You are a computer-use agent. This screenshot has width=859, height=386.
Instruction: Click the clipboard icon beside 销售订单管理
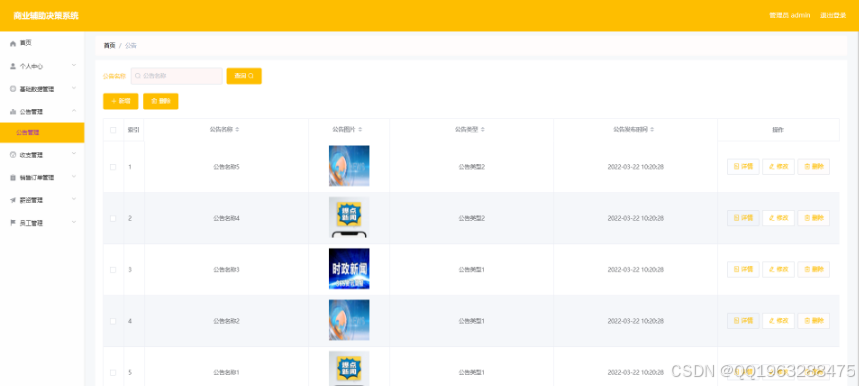pyautogui.click(x=13, y=177)
